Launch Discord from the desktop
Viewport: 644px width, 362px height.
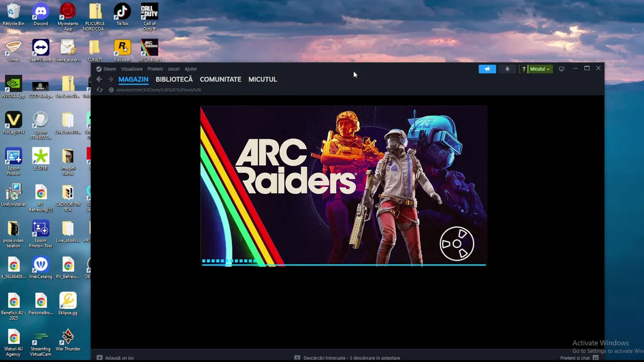coord(41,15)
